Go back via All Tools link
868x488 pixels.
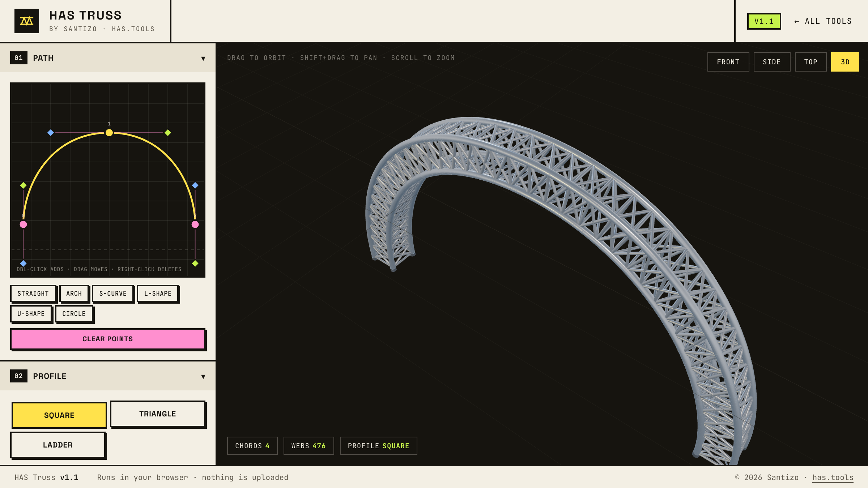coord(823,21)
